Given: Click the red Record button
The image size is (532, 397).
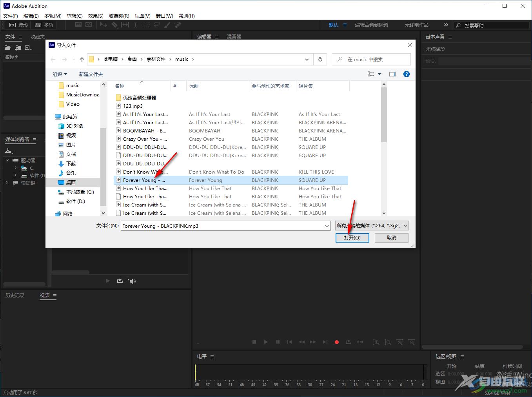Looking at the screenshot, I should tap(336, 342).
